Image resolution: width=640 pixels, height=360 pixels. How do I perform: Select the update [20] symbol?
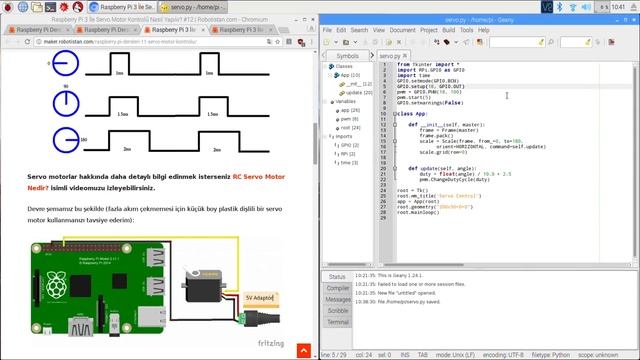tap(356, 93)
